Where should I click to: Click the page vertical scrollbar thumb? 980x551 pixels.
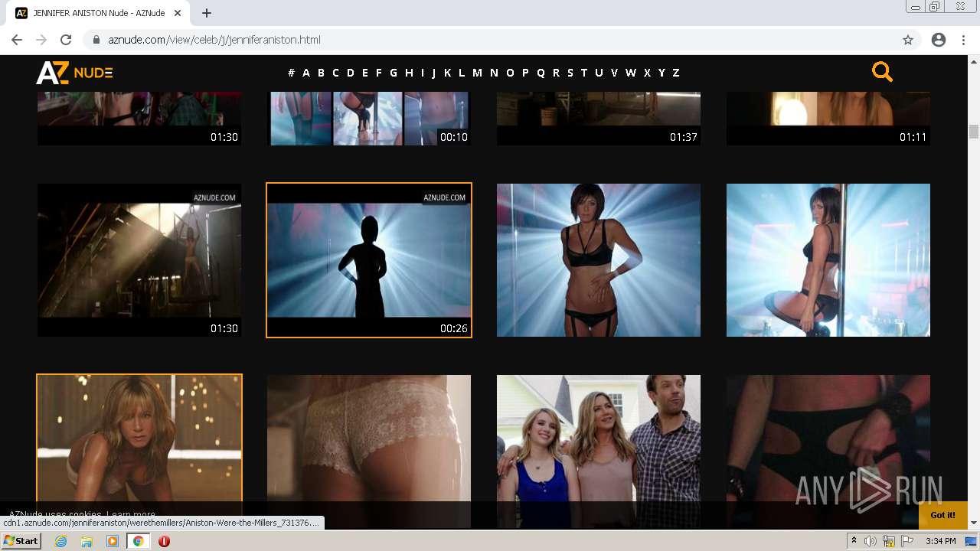coord(974,132)
